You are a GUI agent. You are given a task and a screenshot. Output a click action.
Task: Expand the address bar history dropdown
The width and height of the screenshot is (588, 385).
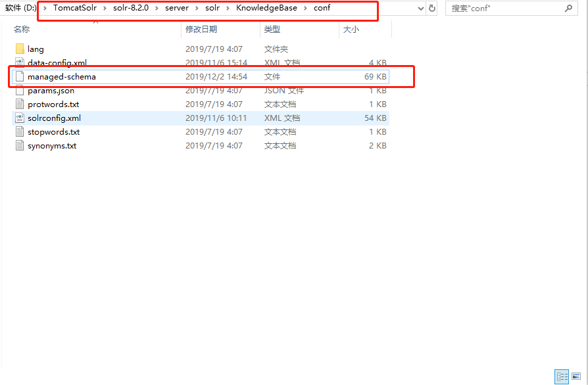click(421, 9)
